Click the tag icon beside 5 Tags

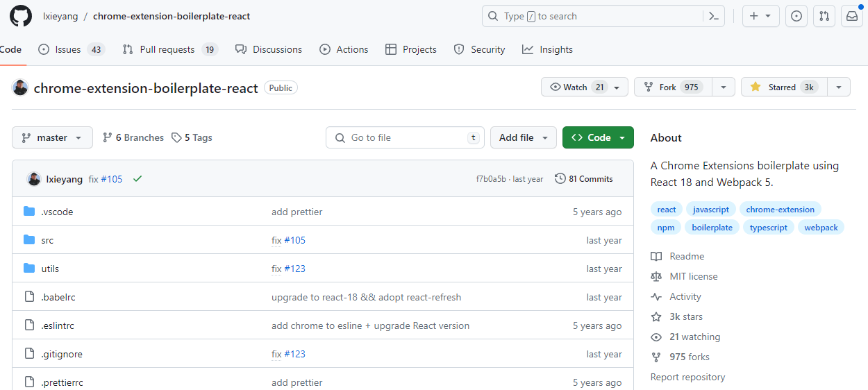(x=176, y=138)
